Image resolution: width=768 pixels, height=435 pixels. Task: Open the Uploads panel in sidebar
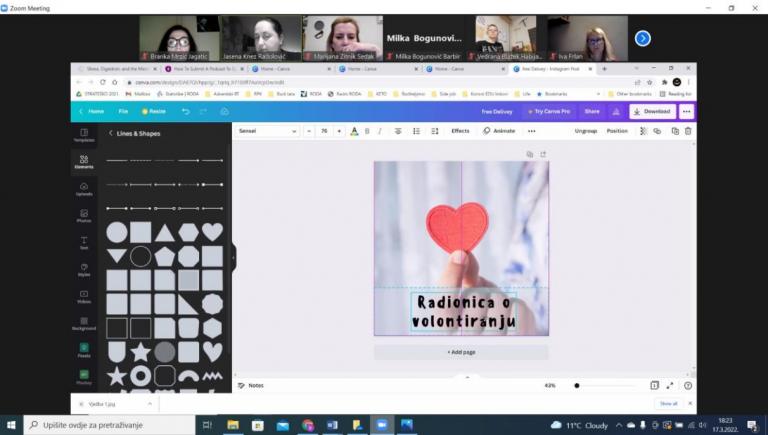pyautogui.click(x=84, y=187)
